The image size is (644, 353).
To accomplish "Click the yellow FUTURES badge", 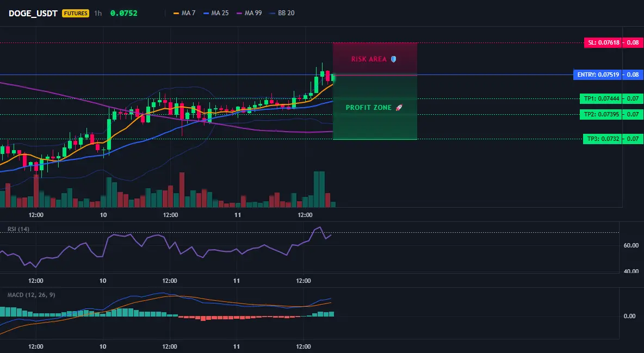I will point(76,13).
